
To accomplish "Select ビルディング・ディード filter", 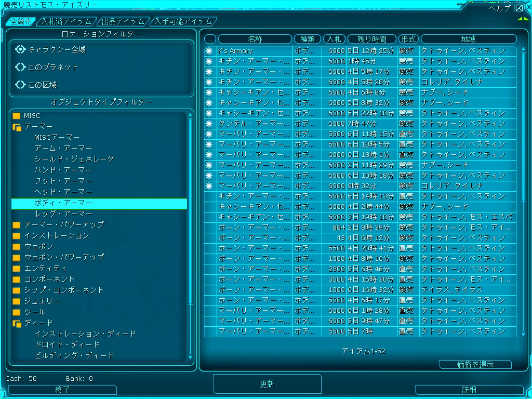I will click(x=74, y=355).
